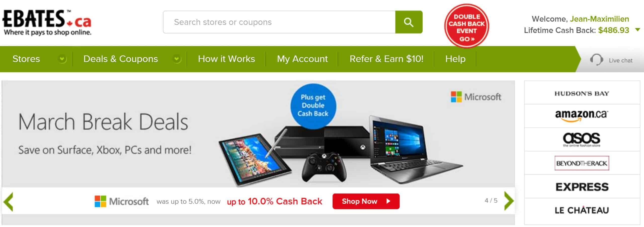Open the Live chat headset icon
Viewport: 644px width, 227px height.
pyautogui.click(x=596, y=60)
